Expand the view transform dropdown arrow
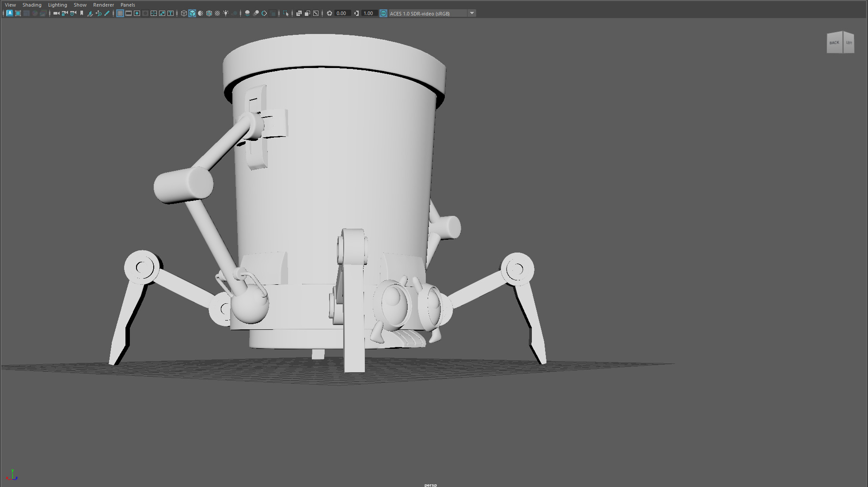The width and height of the screenshot is (868, 487). [x=472, y=13]
